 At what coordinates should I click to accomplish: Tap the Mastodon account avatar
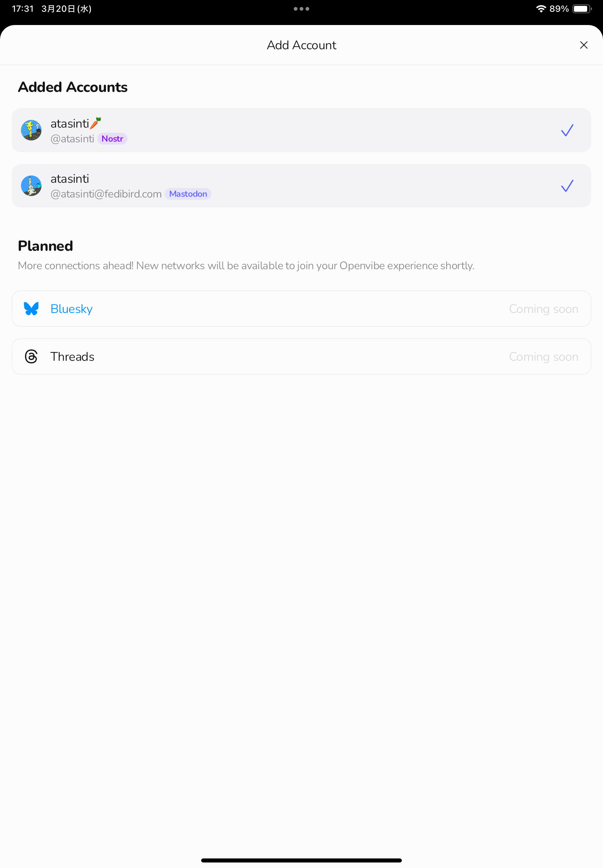31,185
